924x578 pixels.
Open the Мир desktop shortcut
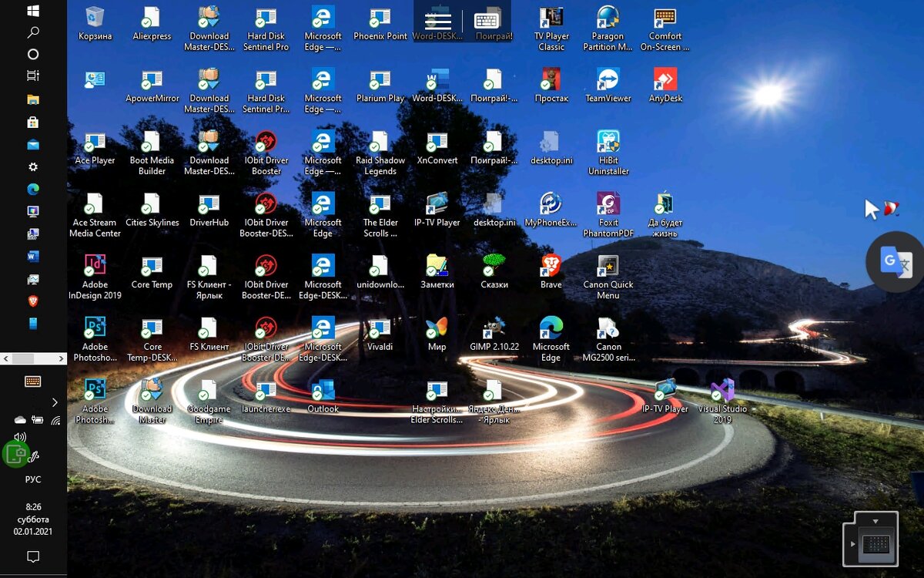[x=437, y=334]
